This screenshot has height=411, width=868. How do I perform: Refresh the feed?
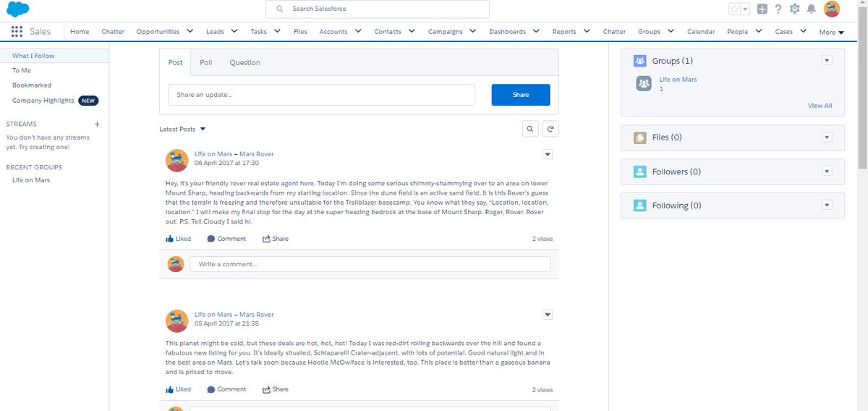550,129
